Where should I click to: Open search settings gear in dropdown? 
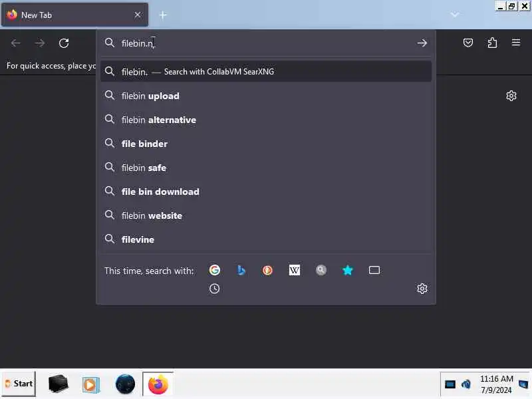click(x=422, y=289)
